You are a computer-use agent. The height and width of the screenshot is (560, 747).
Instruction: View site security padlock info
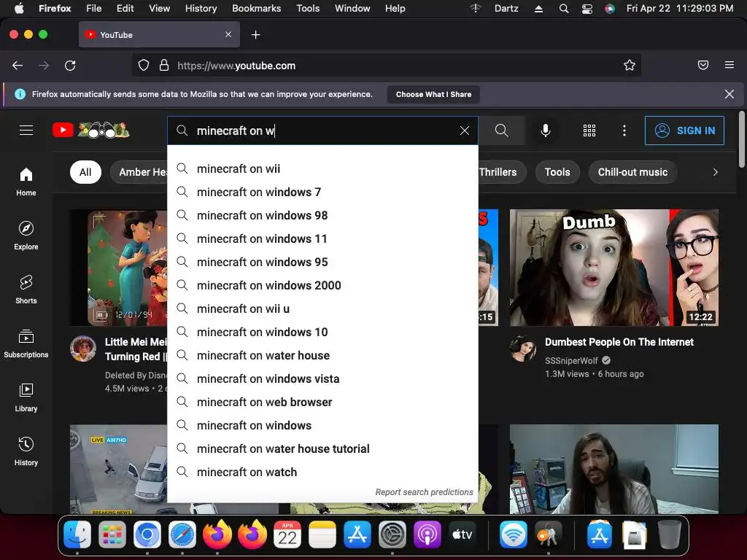164,65
